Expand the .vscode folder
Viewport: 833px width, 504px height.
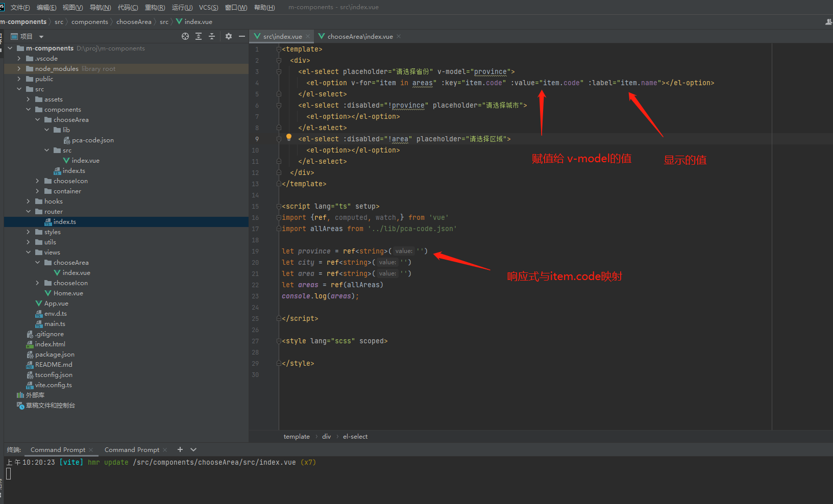click(x=19, y=59)
